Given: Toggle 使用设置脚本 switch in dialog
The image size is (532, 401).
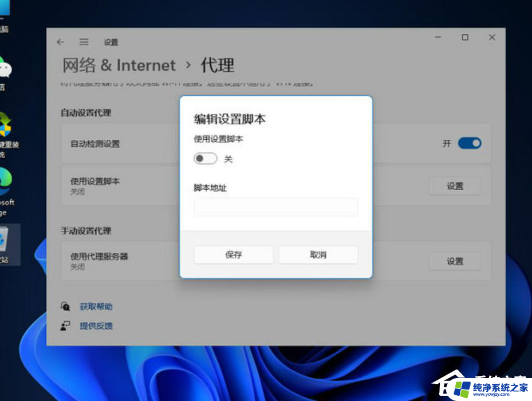Looking at the screenshot, I should coord(206,159).
